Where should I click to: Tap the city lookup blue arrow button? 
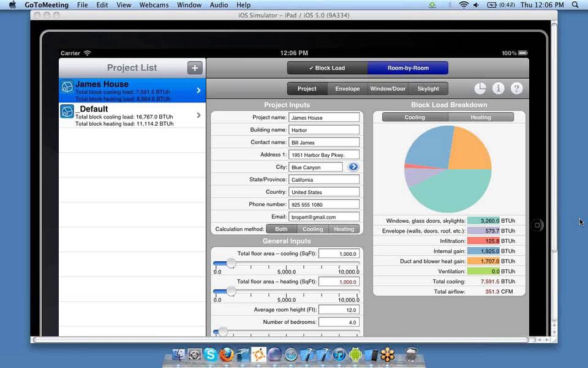[x=353, y=167]
